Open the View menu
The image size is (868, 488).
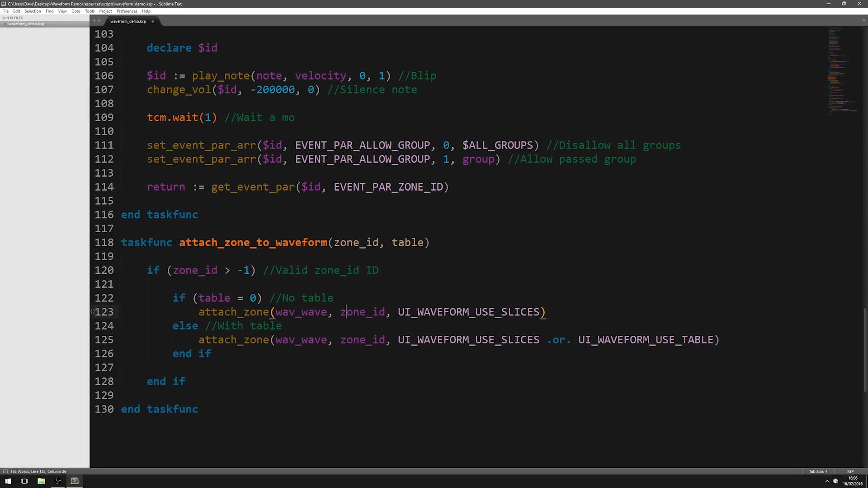(x=62, y=11)
